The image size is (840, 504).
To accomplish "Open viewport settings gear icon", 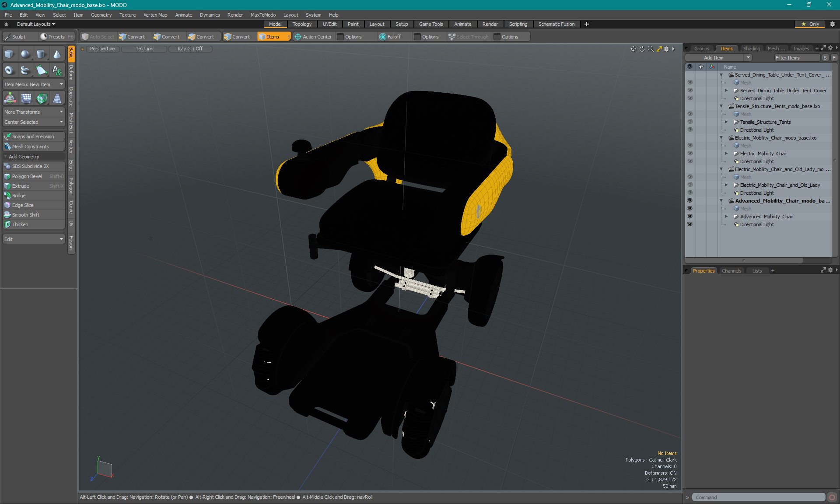I will click(x=666, y=49).
